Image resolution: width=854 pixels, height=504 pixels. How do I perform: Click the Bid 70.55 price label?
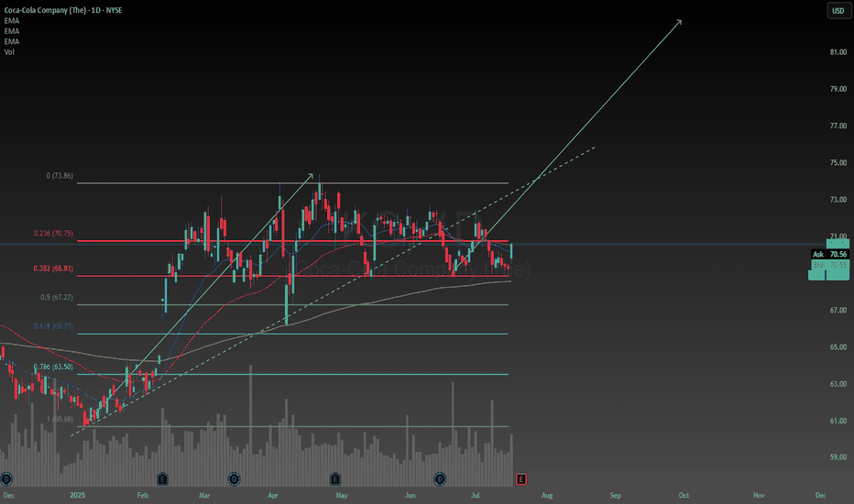pyautogui.click(x=829, y=265)
